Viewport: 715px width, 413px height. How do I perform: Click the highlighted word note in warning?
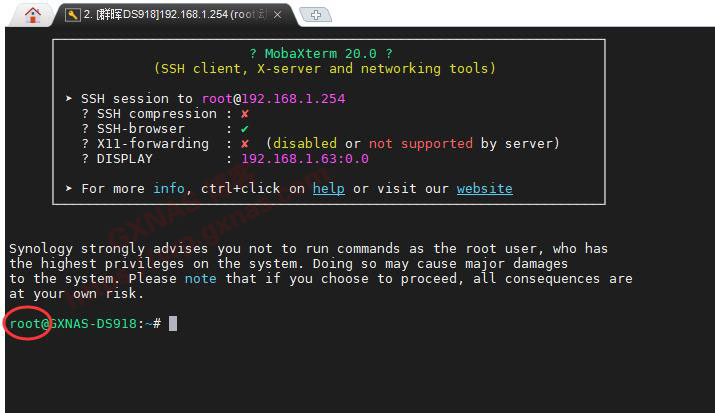[x=200, y=279]
